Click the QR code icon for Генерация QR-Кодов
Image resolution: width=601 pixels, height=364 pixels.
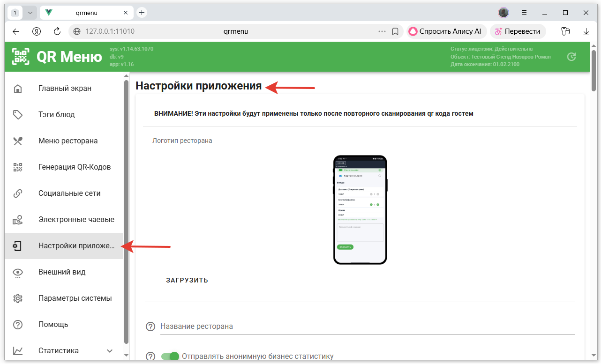[x=18, y=167]
